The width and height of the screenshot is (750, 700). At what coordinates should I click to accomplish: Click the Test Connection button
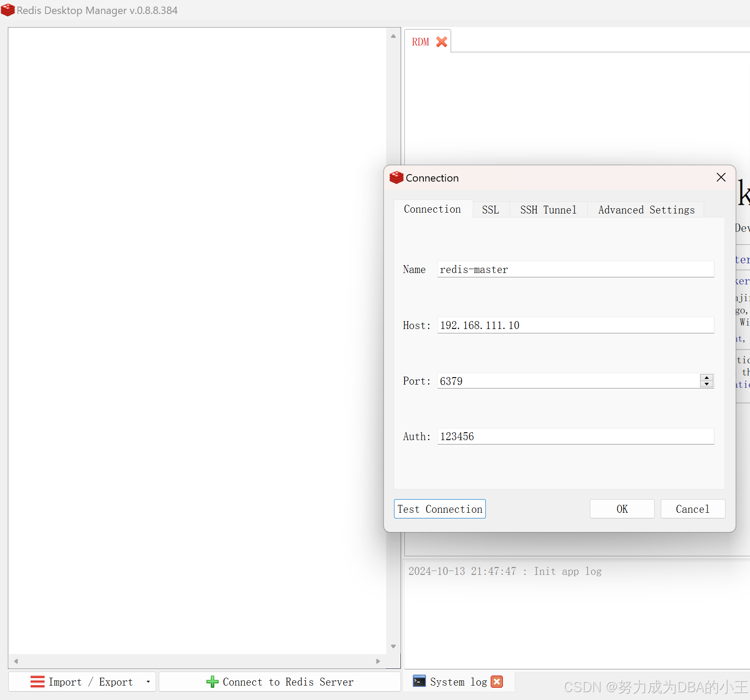pyautogui.click(x=440, y=509)
